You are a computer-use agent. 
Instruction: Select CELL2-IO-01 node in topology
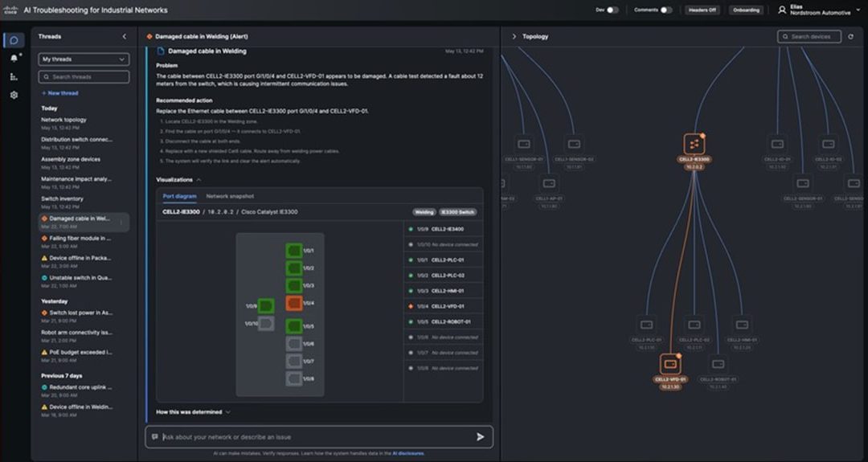pos(777,145)
